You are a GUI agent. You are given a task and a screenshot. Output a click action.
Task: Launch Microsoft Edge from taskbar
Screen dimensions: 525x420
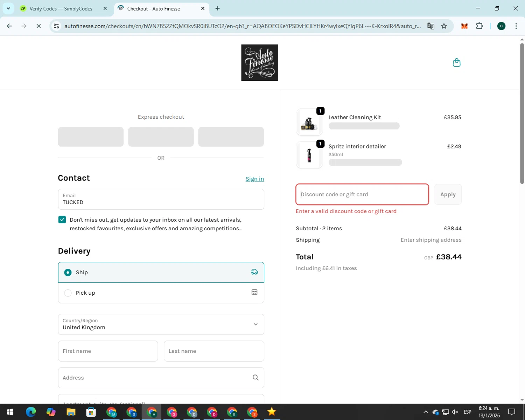(x=31, y=412)
